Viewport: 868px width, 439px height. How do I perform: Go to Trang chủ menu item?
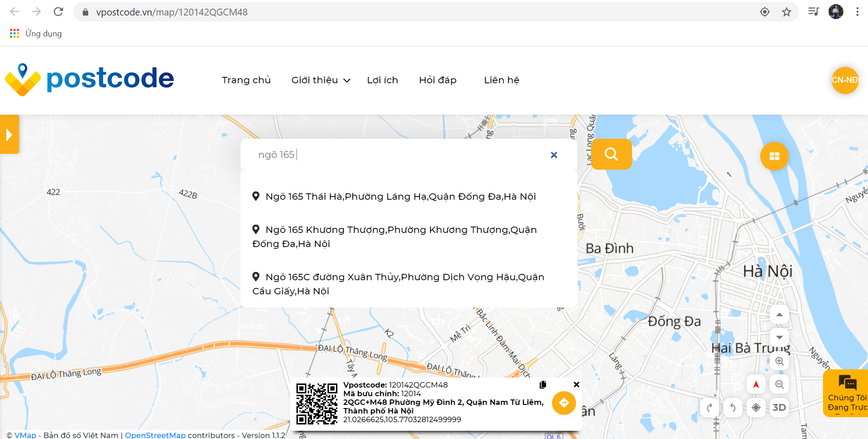pyautogui.click(x=246, y=80)
